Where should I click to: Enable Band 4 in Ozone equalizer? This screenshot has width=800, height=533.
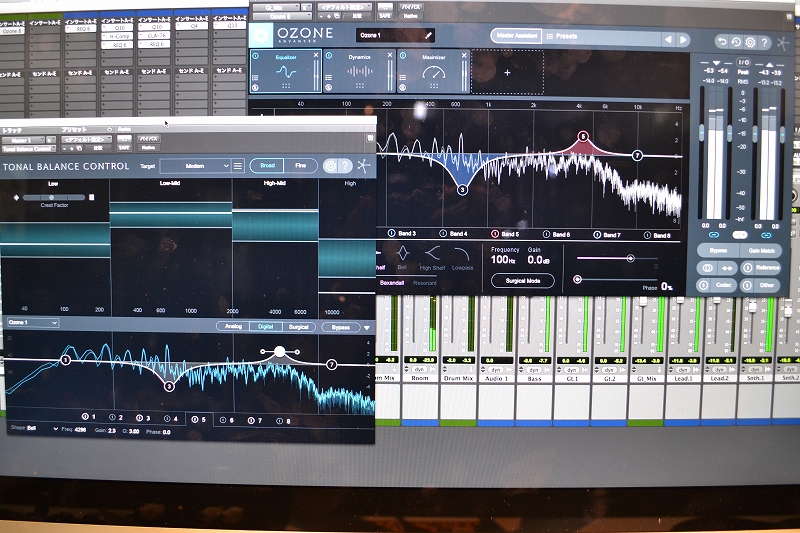tap(443, 234)
